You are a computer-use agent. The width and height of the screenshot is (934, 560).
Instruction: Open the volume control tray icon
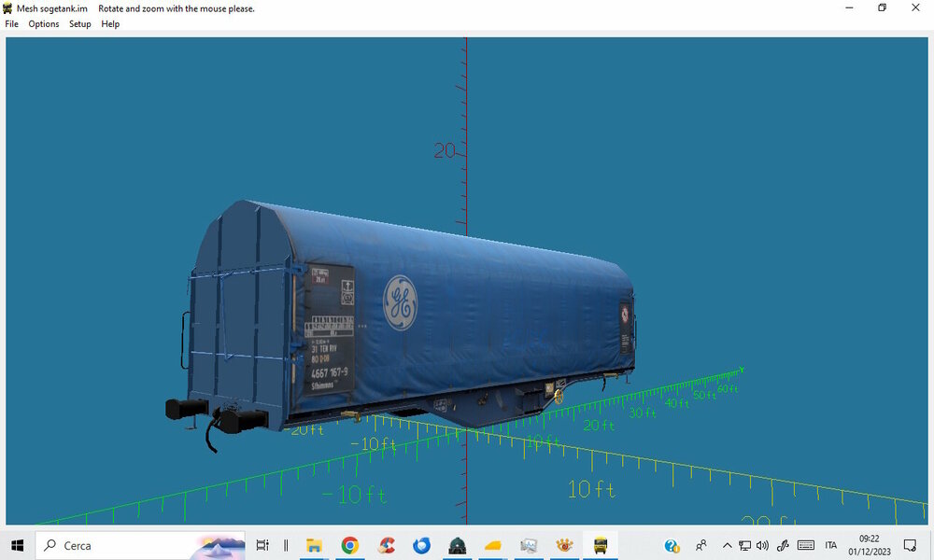[762, 545]
